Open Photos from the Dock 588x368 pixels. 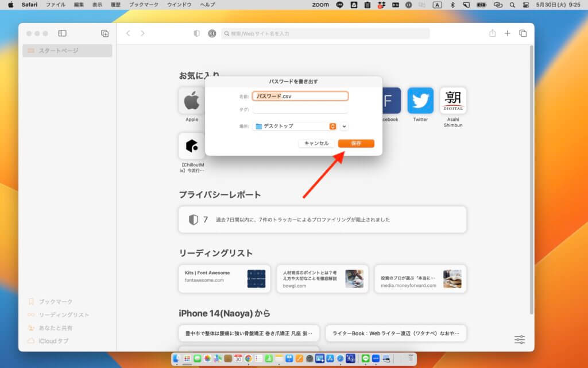[207, 359]
